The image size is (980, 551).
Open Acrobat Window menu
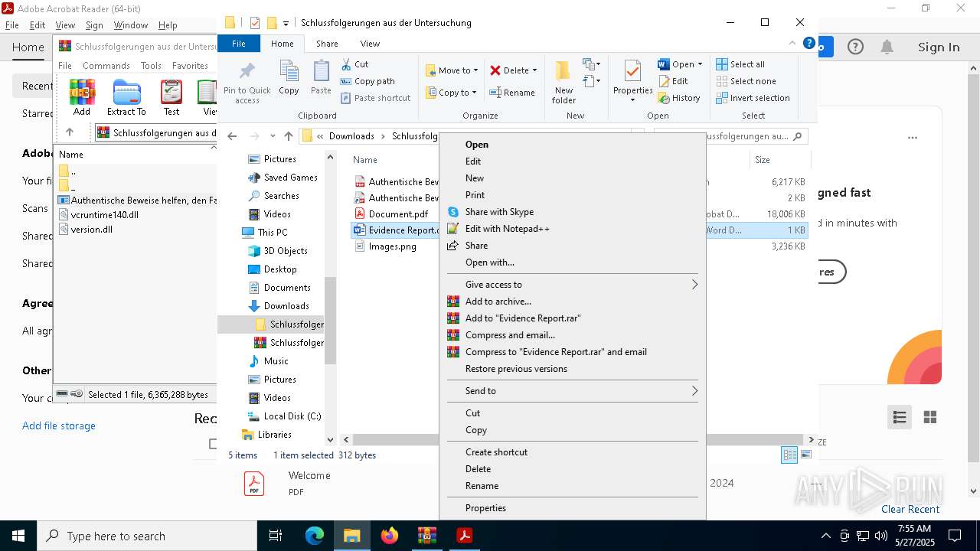[131, 24]
